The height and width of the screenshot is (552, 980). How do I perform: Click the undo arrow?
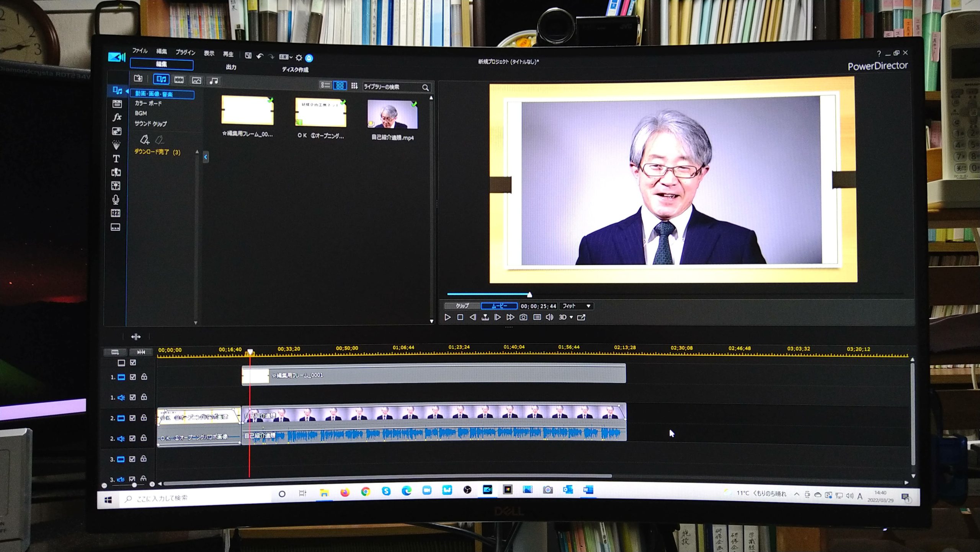click(x=260, y=57)
